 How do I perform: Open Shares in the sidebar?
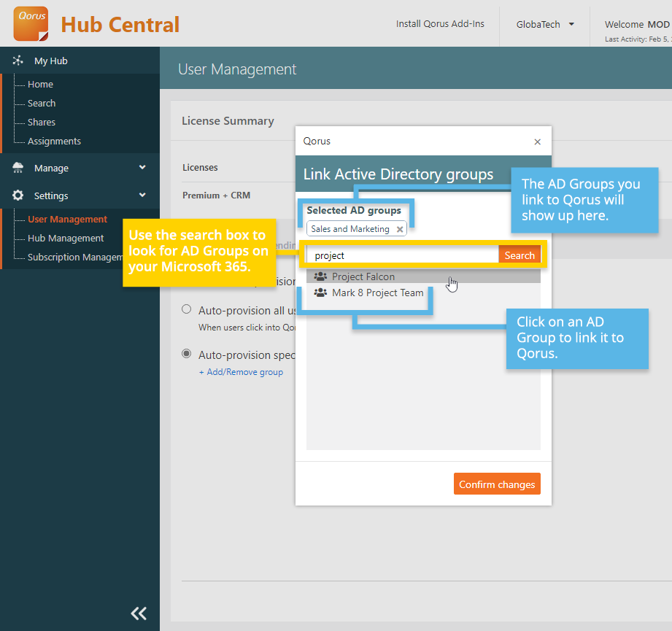click(42, 122)
